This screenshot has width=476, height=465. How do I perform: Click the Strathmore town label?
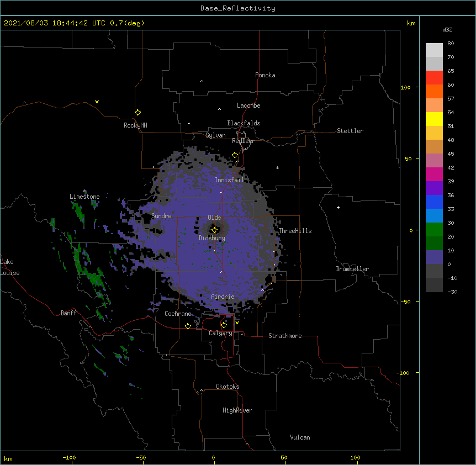tap(285, 336)
